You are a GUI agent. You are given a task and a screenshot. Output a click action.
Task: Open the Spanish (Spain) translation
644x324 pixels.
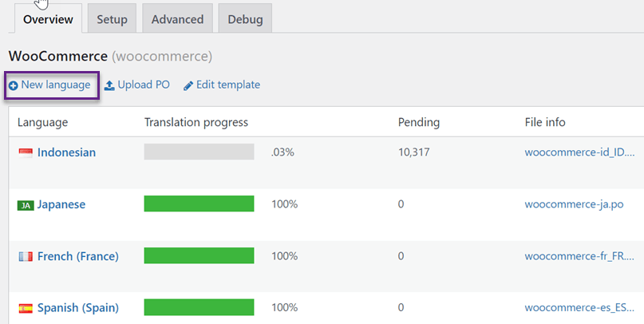[78, 307]
